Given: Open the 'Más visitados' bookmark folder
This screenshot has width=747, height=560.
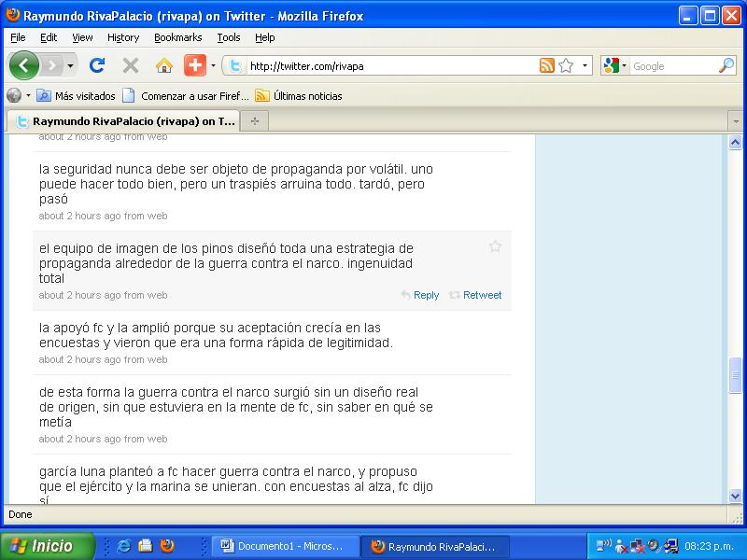Looking at the screenshot, I should (x=77, y=96).
